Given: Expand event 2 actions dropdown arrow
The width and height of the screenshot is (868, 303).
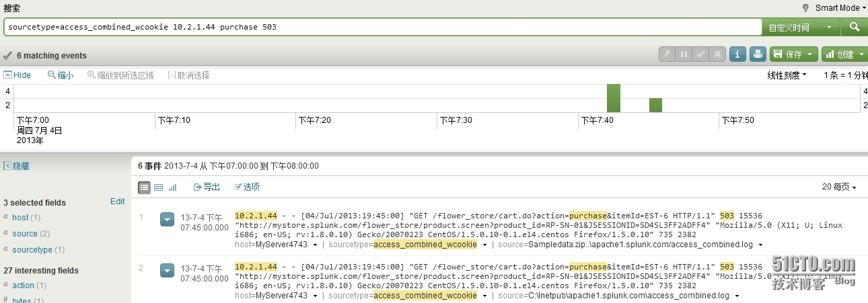Looking at the screenshot, I should pos(168,271).
